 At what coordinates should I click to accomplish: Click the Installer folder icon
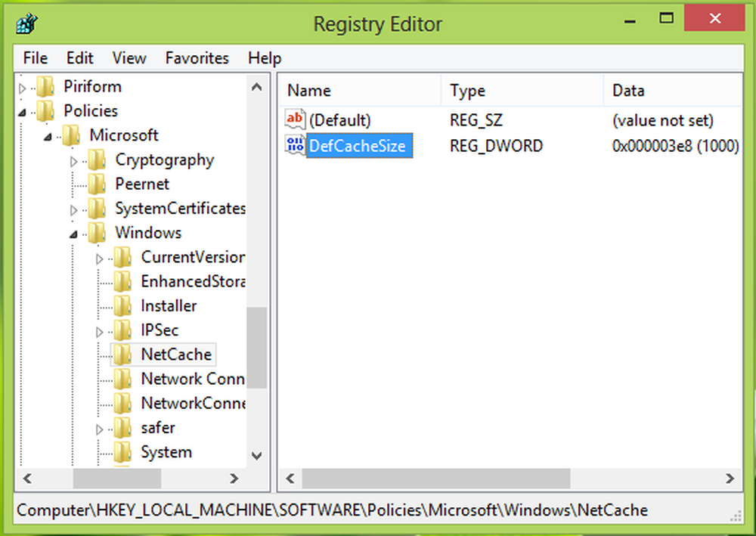coord(122,306)
